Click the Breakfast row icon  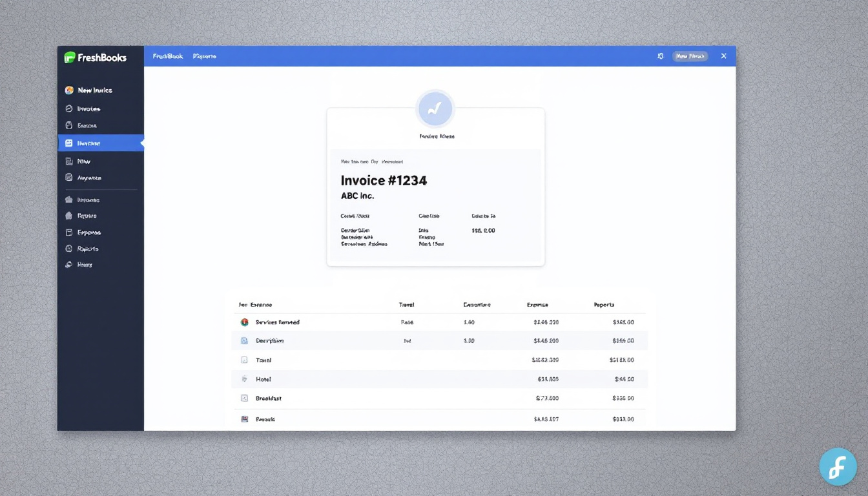pyautogui.click(x=245, y=398)
